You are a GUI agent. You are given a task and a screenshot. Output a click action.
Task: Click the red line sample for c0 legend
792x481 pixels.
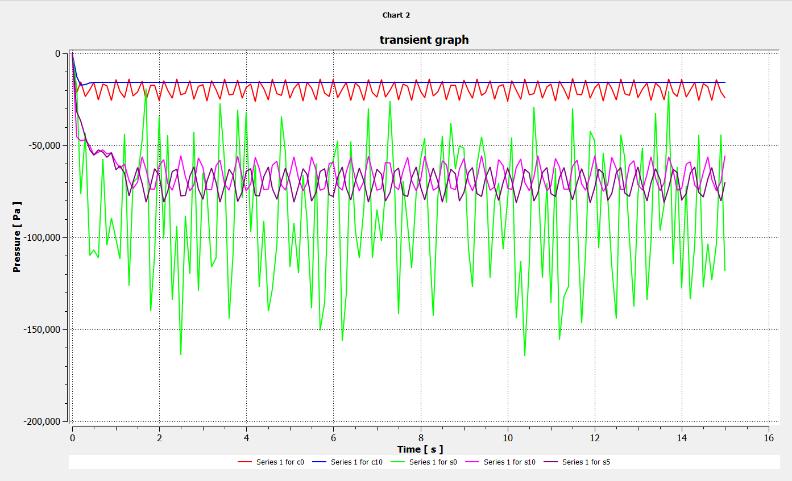pos(244,462)
